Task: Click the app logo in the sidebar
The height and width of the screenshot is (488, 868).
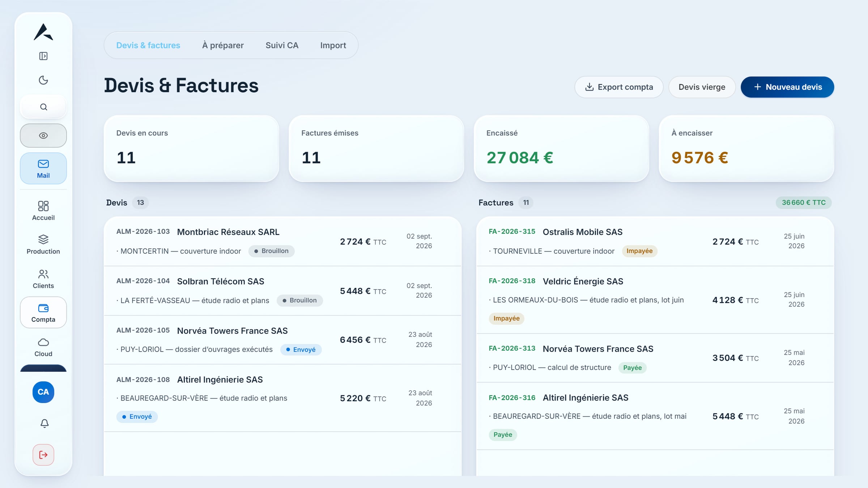Action: [43, 32]
